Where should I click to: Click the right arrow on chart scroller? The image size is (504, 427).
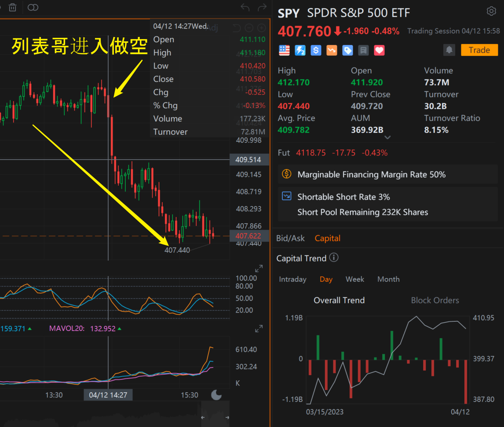point(227,417)
